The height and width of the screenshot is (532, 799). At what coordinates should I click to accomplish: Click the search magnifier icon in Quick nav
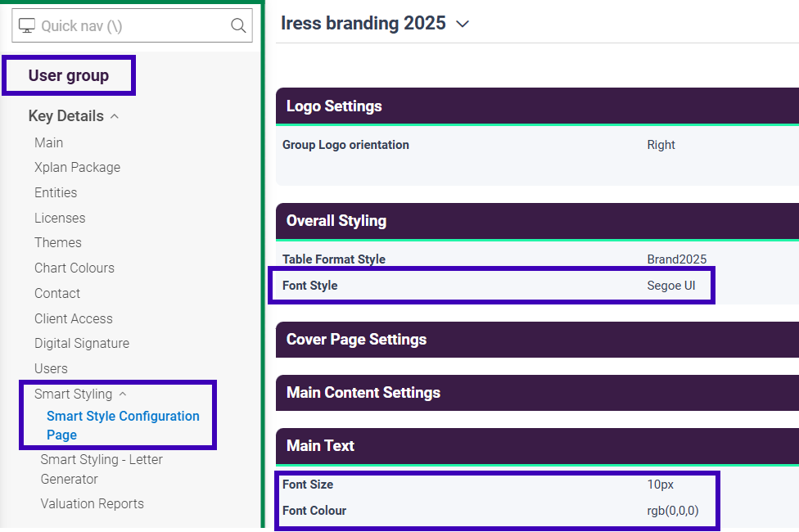point(238,25)
